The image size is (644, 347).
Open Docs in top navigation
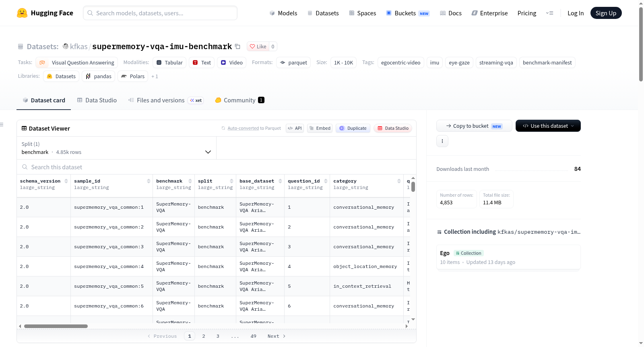[x=450, y=13]
